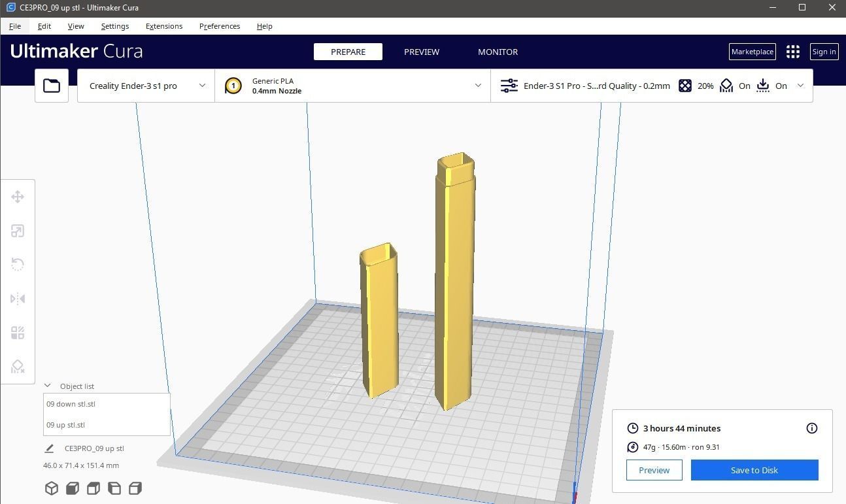Select the Support Blocker tool
Viewport: 846px width, 504px height.
pos(18,367)
